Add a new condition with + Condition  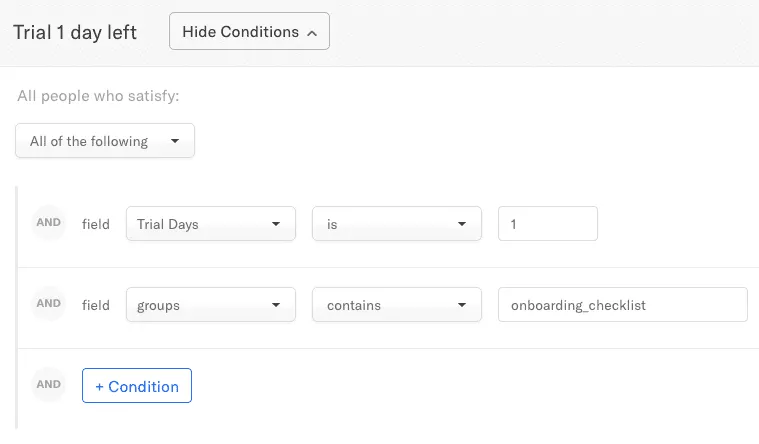tap(137, 386)
